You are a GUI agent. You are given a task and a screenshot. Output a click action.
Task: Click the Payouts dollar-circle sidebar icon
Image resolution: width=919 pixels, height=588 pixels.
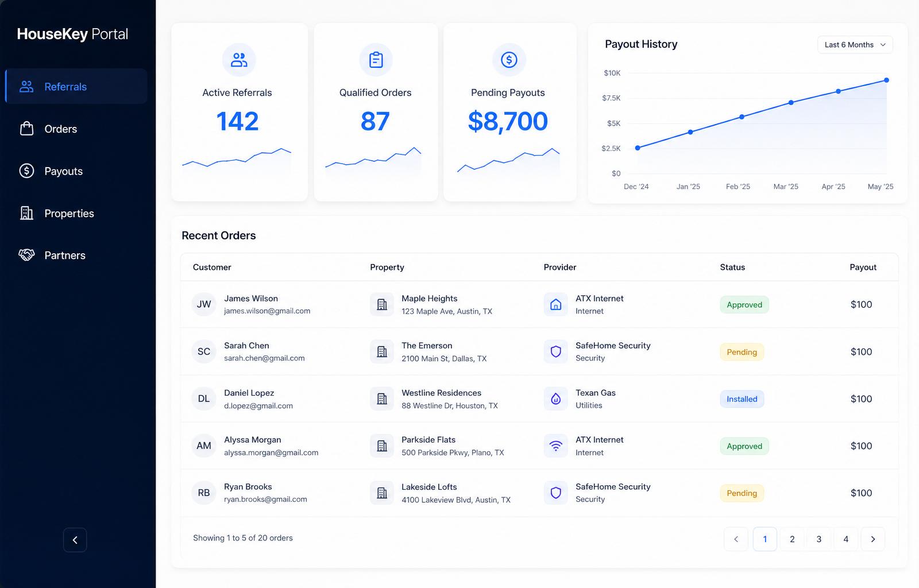tap(26, 171)
